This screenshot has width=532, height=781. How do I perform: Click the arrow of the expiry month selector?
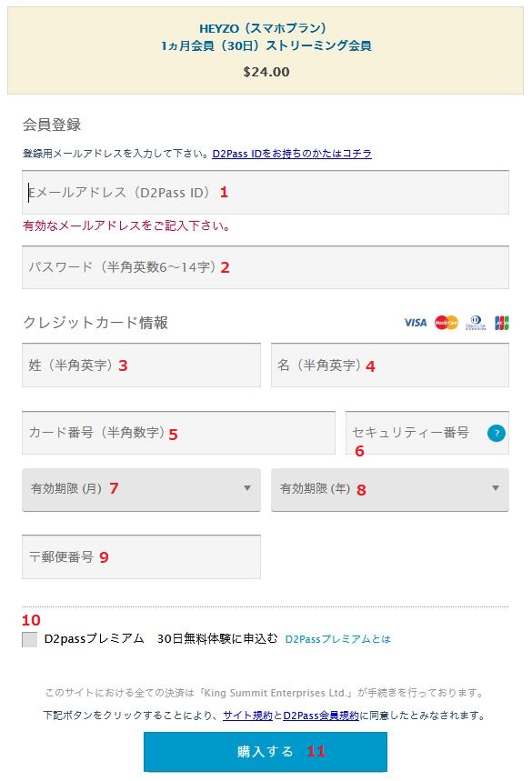pyautogui.click(x=247, y=488)
